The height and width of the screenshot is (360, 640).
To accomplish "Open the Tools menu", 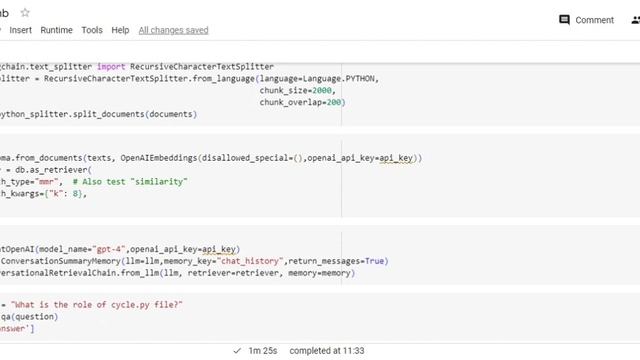I will tap(92, 30).
